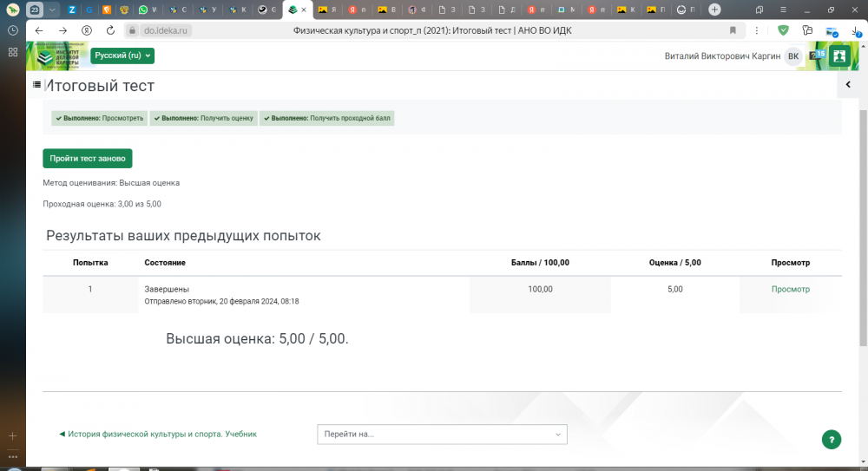Open Yandex home via the Я button
The image size is (868, 471).
86,30
